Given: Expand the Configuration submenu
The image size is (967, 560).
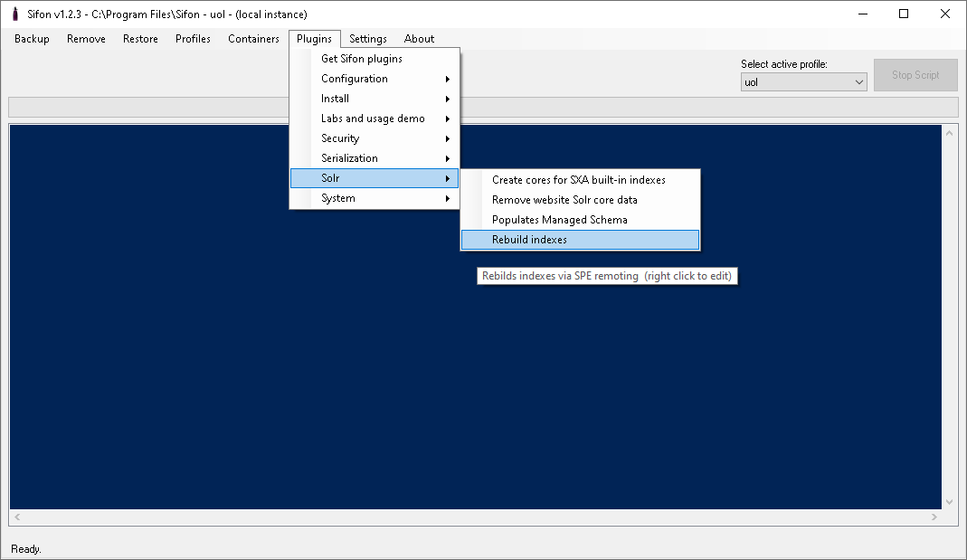Looking at the screenshot, I should (355, 79).
